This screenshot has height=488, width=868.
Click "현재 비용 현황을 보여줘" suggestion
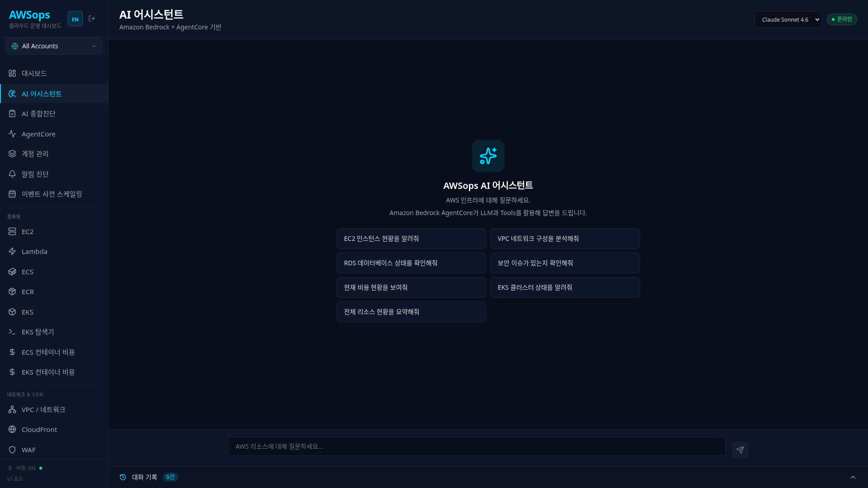click(x=411, y=287)
